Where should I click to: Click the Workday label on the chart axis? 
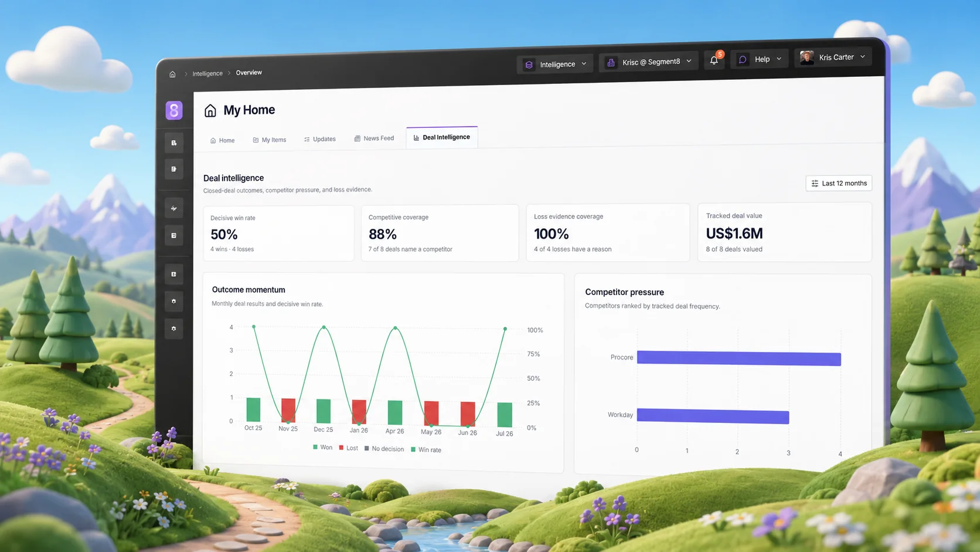point(620,415)
